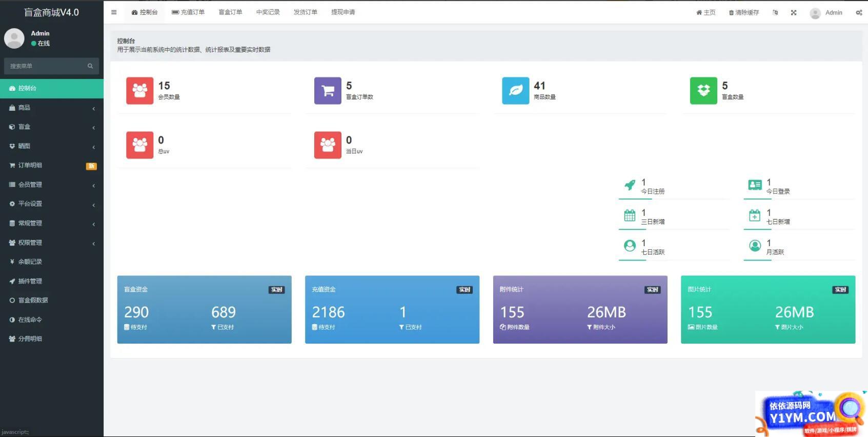This screenshot has height=437, width=868.
Task: Click the 七日新增 calendar plus icon
Action: (x=755, y=215)
